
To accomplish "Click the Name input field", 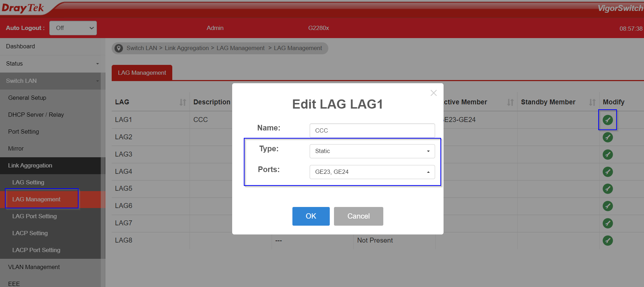I will coord(372,130).
